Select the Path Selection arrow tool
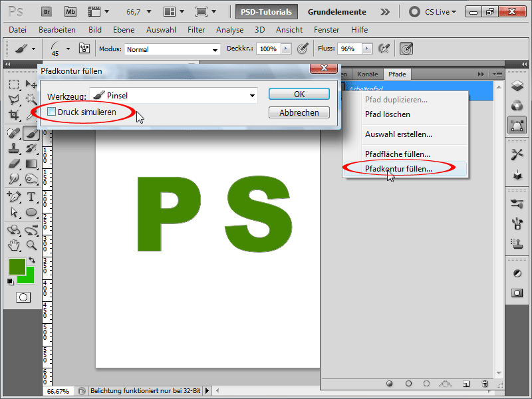Image resolution: width=532 pixels, height=399 pixels. [x=14, y=212]
